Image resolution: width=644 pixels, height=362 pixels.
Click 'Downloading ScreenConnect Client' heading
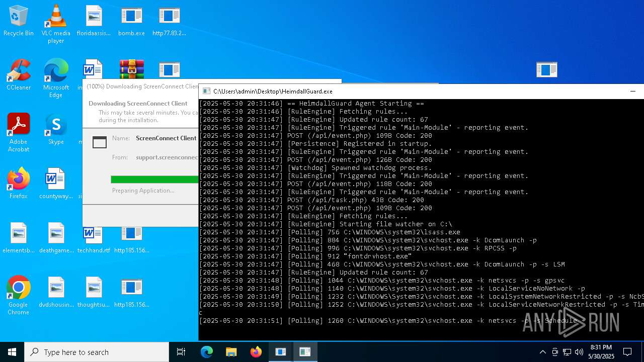138,104
